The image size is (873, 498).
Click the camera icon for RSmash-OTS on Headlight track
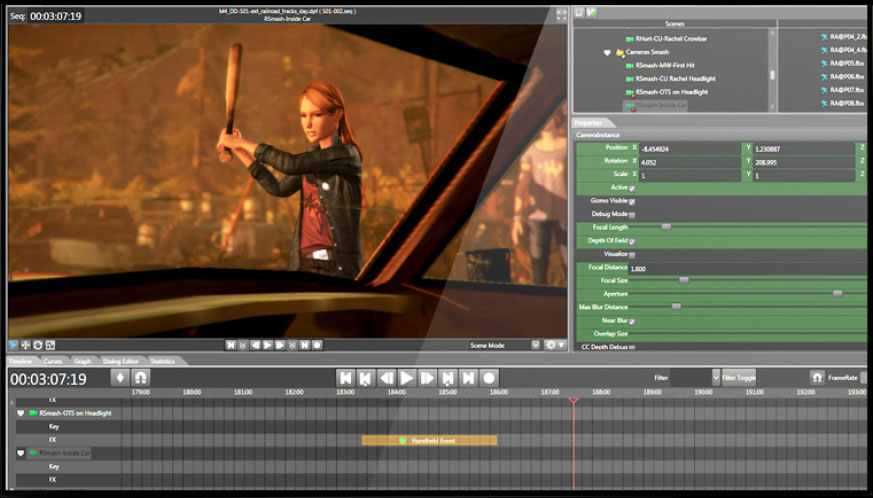click(32, 412)
